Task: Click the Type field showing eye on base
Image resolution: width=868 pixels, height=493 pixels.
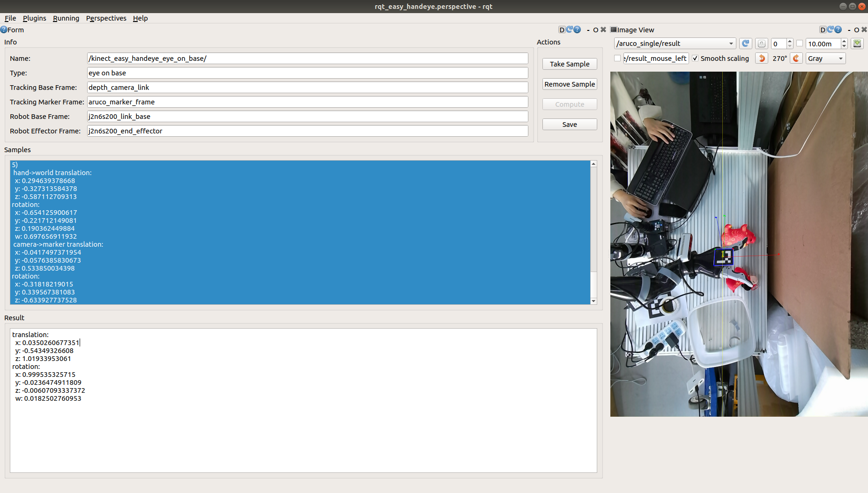Action: coord(307,73)
